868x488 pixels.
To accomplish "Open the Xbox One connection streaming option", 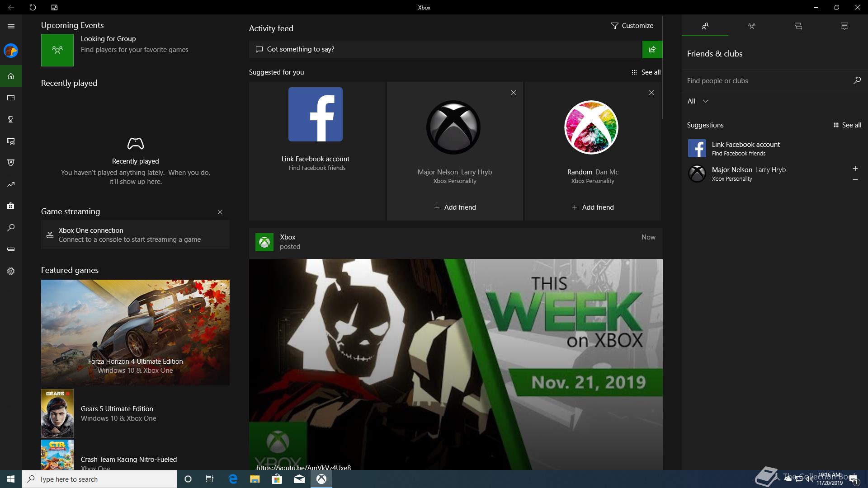I will click(x=135, y=235).
